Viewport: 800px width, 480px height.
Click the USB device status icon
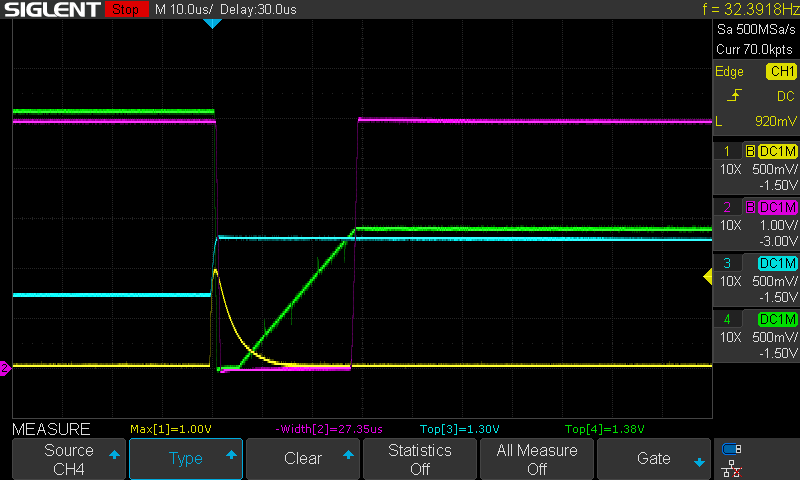pyautogui.click(x=731, y=450)
